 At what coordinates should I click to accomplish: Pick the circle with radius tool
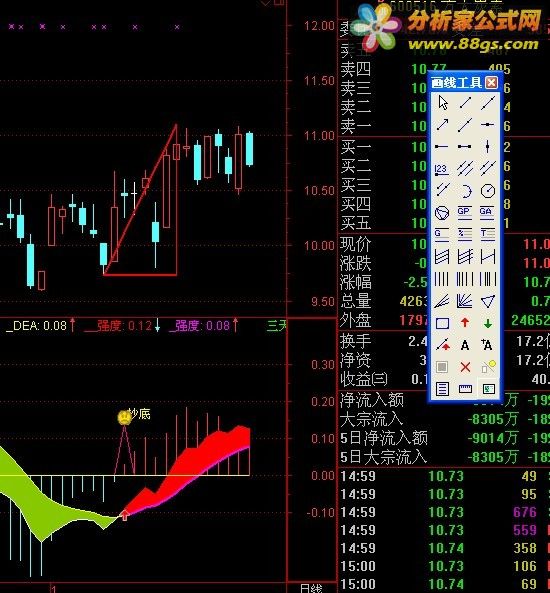488,191
